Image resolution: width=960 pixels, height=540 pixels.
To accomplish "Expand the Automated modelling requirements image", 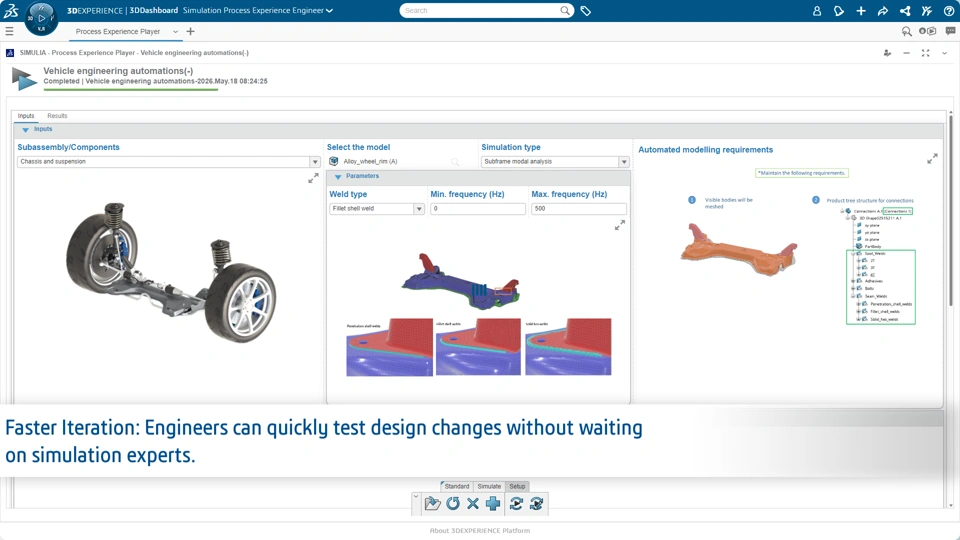I will pyautogui.click(x=932, y=159).
